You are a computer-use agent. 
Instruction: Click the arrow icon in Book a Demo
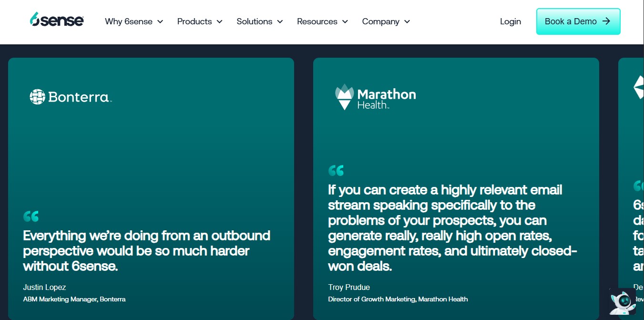click(x=606, y=21)
